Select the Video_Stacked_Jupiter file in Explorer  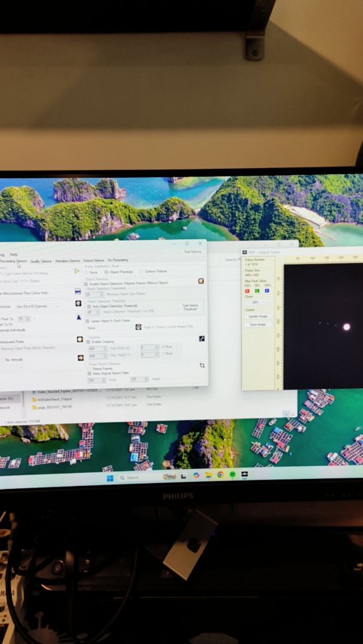pyautogui.click(x=66, y=392)
